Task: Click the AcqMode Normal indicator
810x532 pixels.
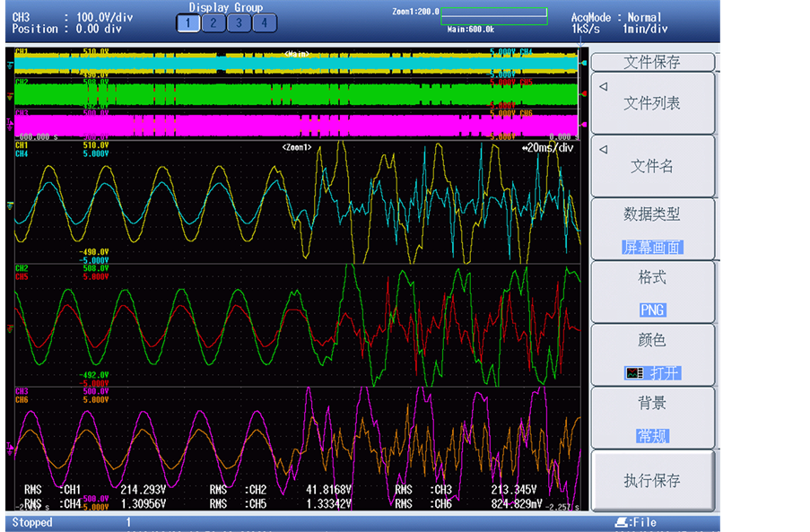Action: [x=616, y=17]
